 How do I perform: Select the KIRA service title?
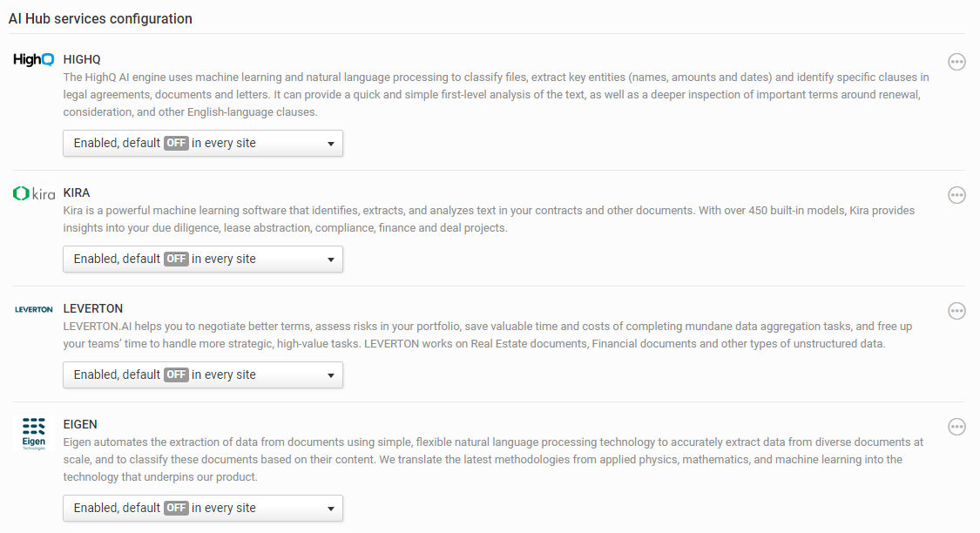pos(77,192)
